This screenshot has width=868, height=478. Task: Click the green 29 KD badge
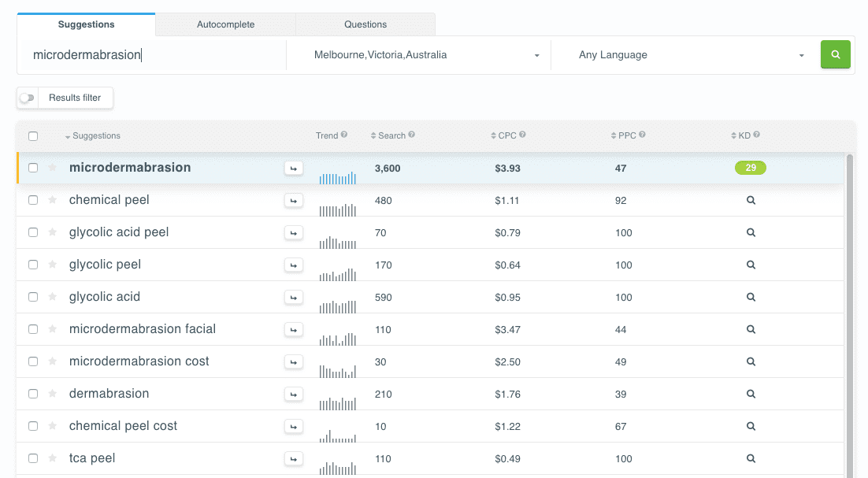(750, 168)
